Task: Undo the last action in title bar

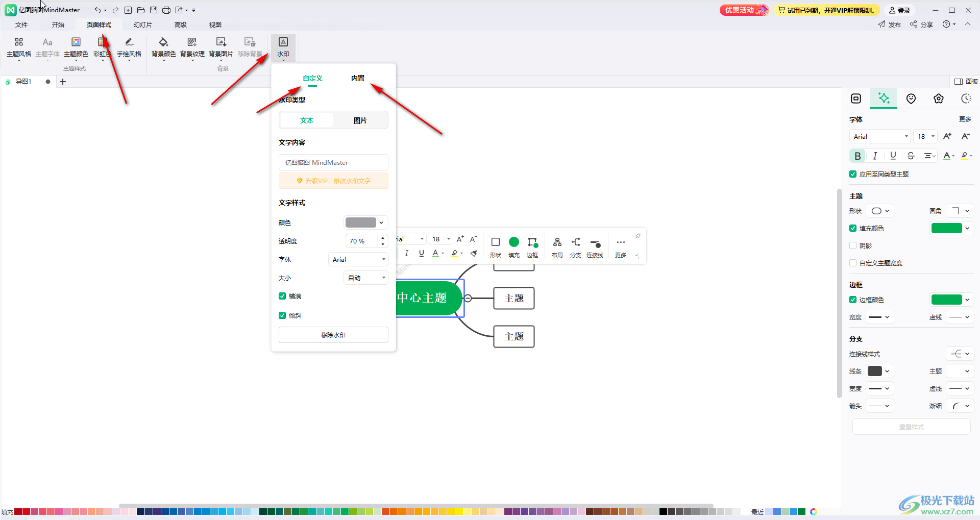Action: tap(97, 10)
